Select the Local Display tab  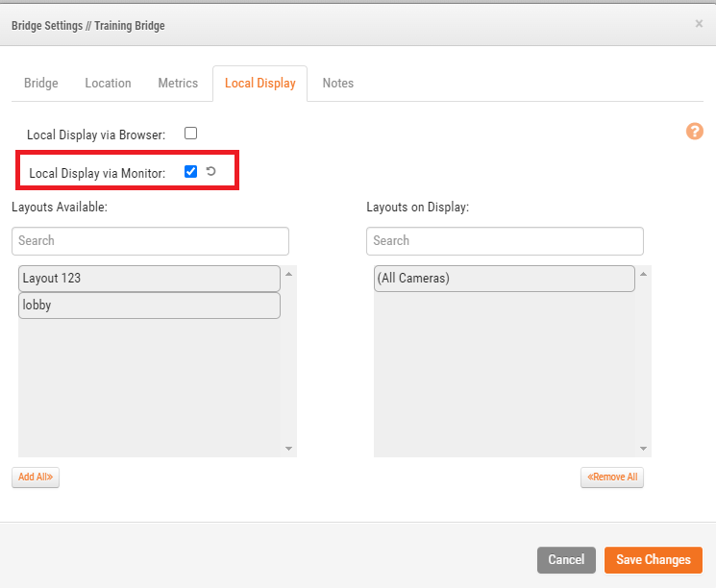click(259, 83)
